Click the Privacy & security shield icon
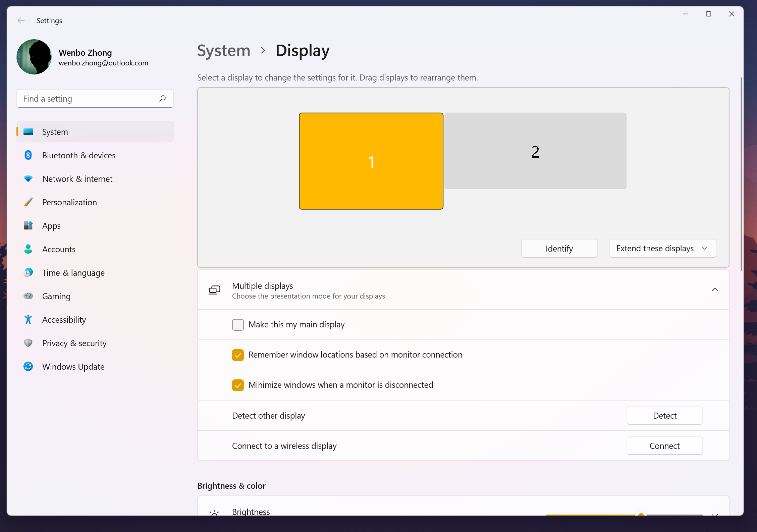 click(28, 343)
